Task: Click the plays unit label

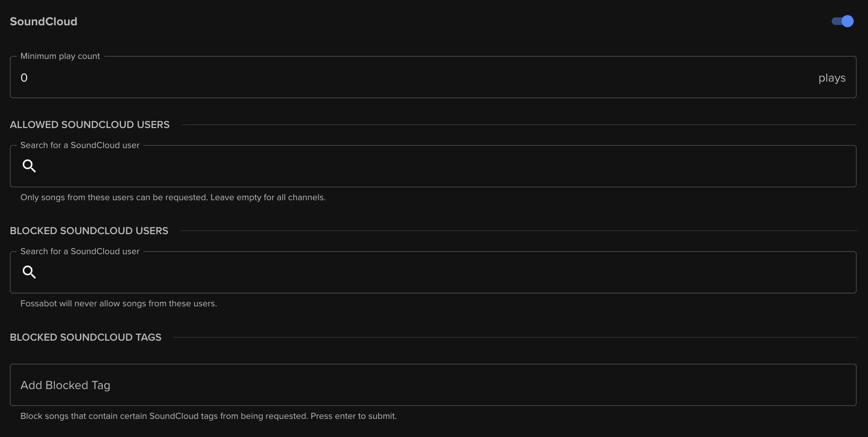Action: point(832,78)
